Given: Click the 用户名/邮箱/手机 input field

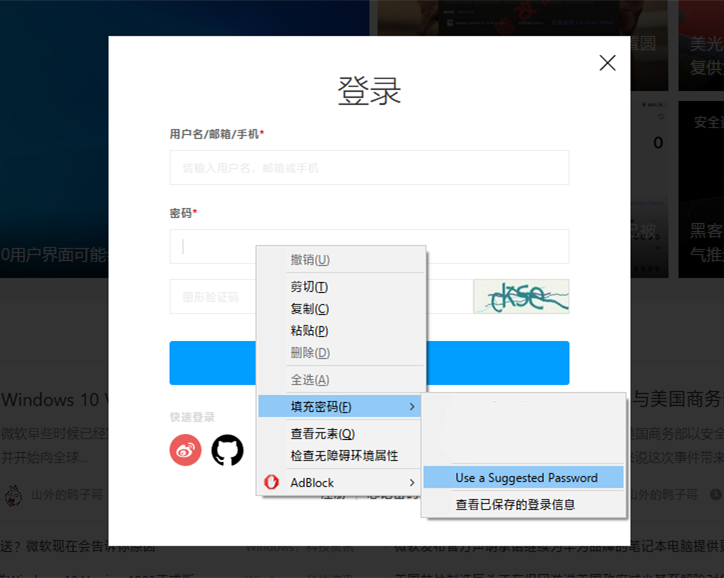Looking at the screenshot, I should tap(369, 168).
